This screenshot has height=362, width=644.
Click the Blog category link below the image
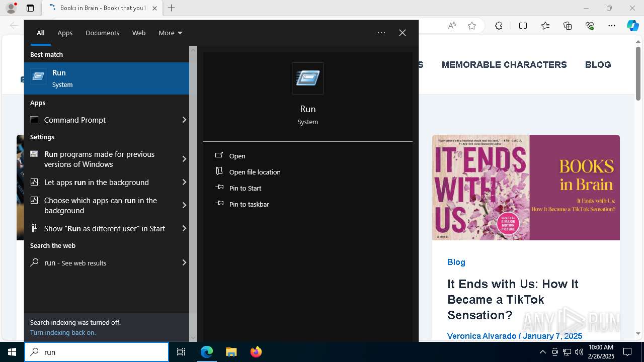(456, 262)
